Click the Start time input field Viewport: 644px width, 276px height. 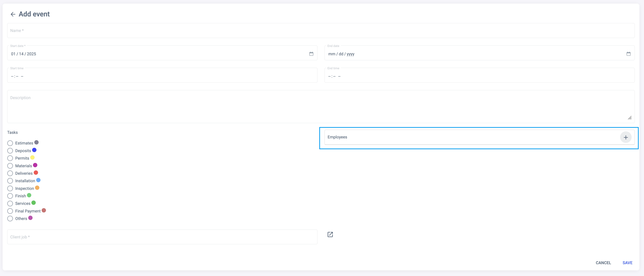(x=162, y=76)
